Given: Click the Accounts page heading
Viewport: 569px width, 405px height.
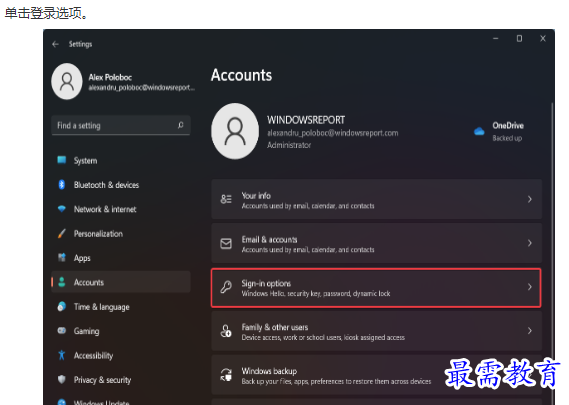Looking at the screenshot, I should [241, 75].
